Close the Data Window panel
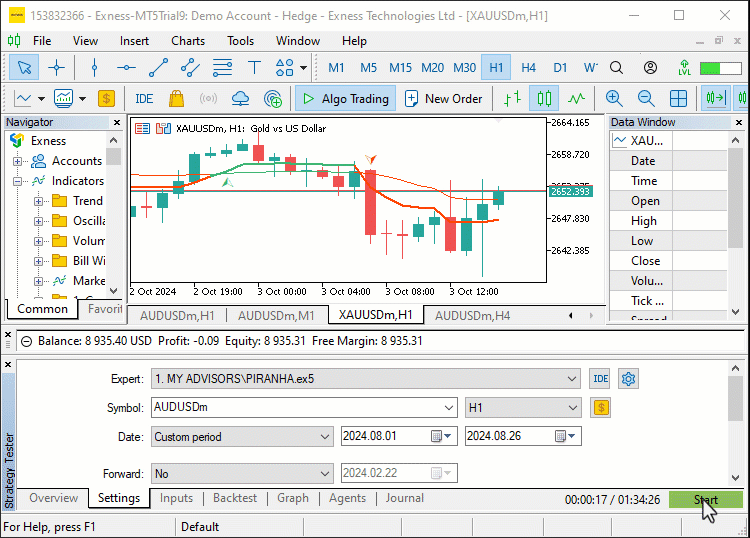 [x=739, y=122]
